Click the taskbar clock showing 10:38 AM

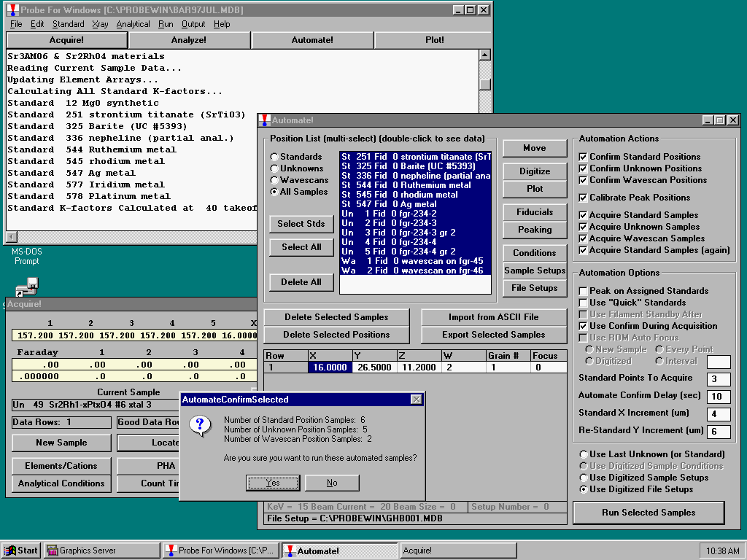(x=721, y=551)
